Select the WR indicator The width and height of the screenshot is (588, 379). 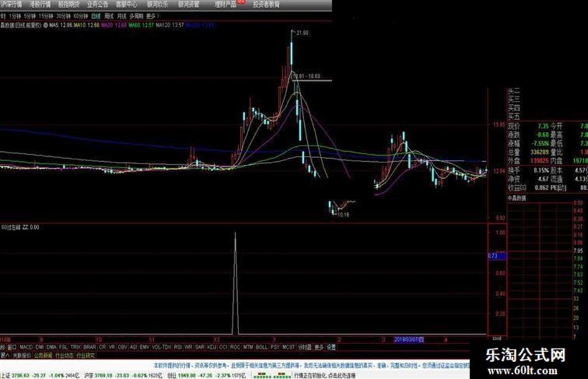click(189, 347)
